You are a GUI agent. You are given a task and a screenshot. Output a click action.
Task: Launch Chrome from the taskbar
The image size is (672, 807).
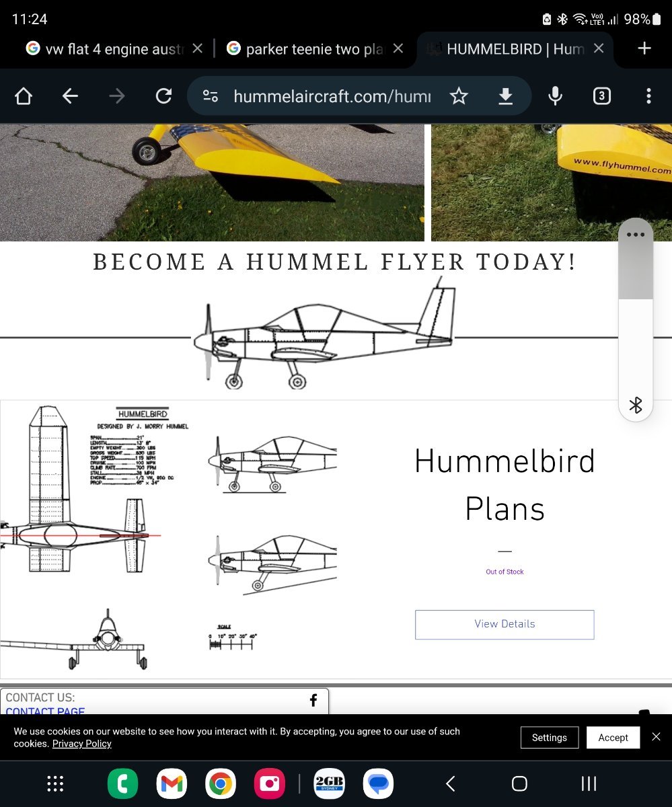(220, 783)
